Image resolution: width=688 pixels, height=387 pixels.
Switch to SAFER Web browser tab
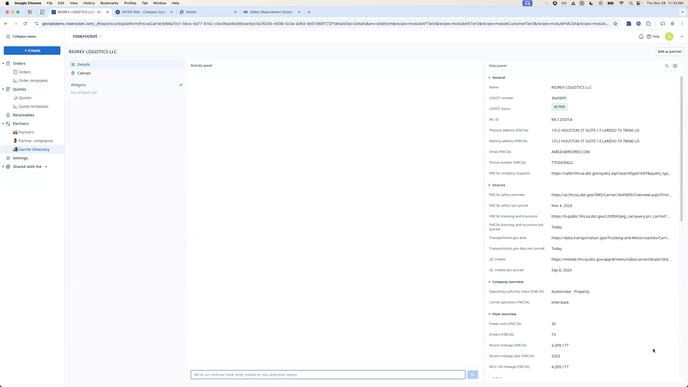[143, 12]
